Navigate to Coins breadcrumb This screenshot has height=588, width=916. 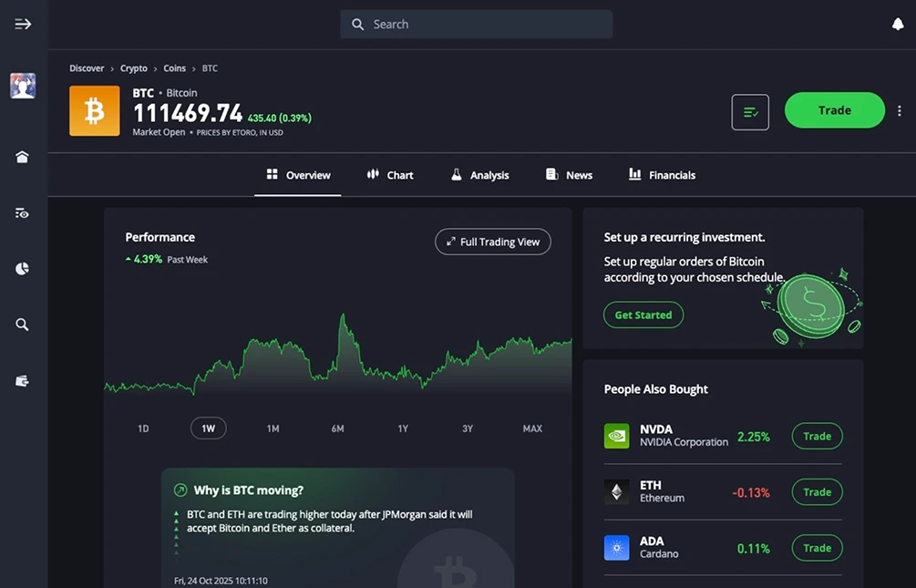click(x=175, y=68)
